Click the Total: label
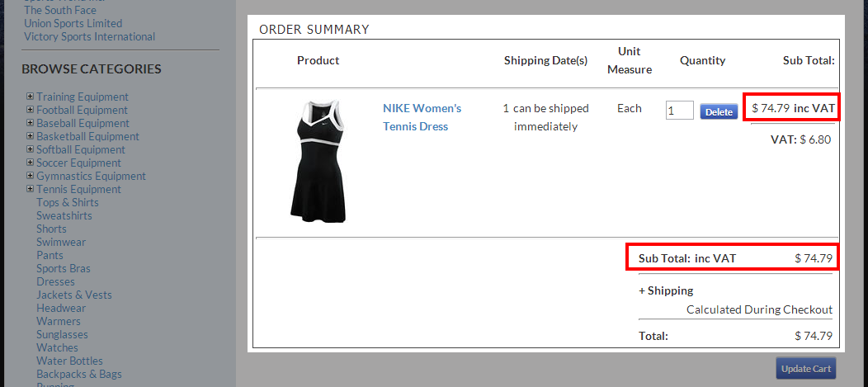 (x=653, y=336)
